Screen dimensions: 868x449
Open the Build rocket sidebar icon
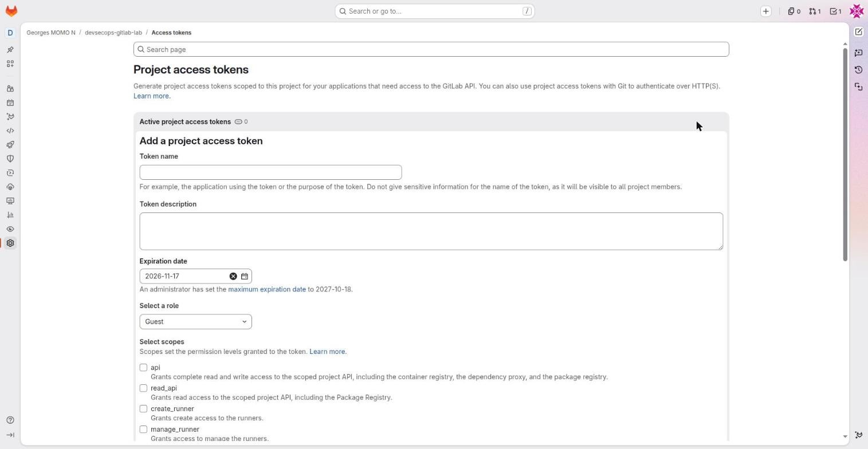10,145
